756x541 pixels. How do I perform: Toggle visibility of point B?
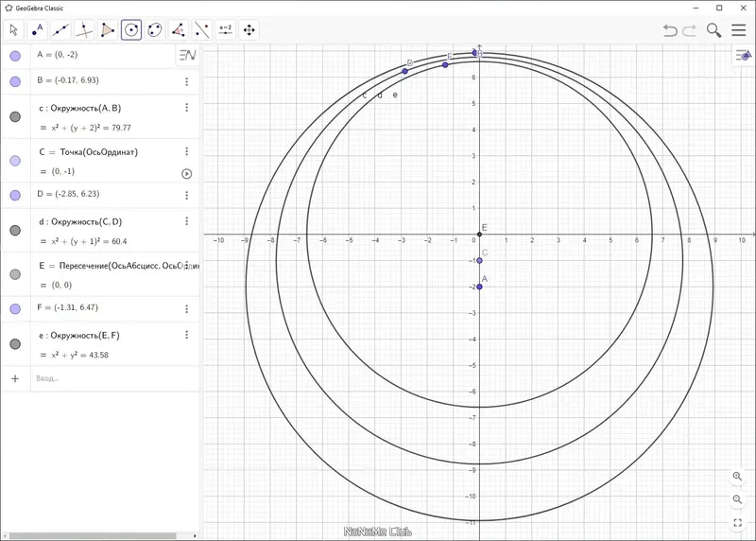(x=15, y=81)
